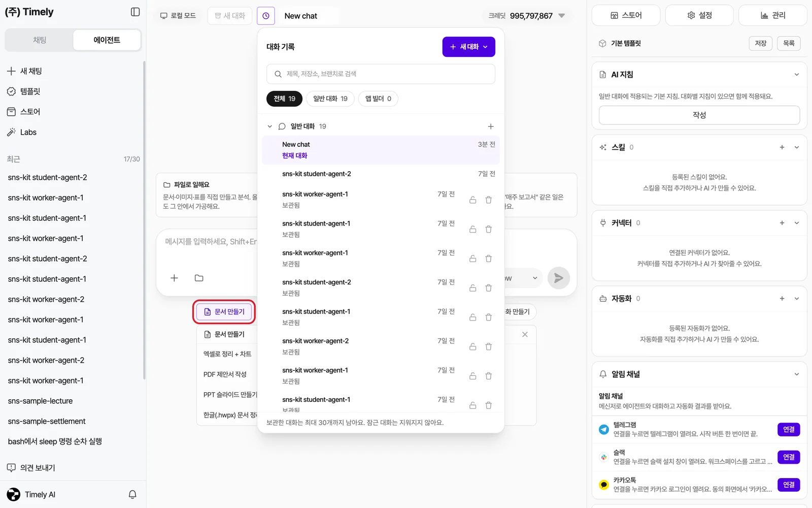Toggle lock on sns-kit worker-agent-2 conversation
The height and width of the screenshot is (508, 812).
click(x=472, y=347)
